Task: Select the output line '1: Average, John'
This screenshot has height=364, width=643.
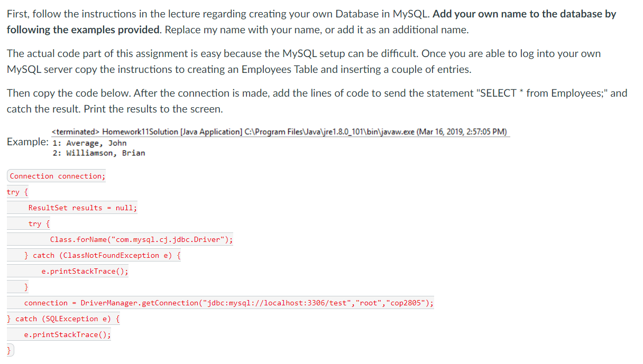Action: [89, 143]
